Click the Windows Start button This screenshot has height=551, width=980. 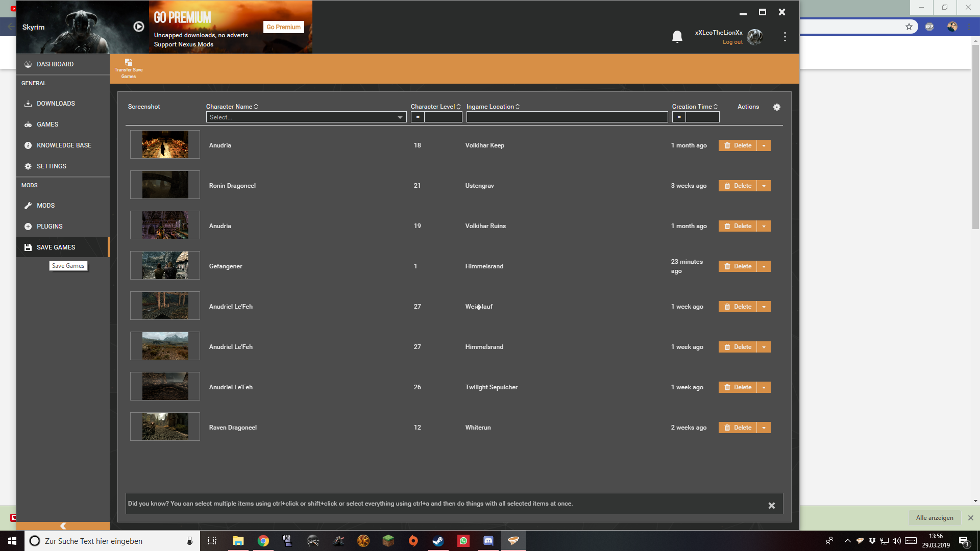click(x=12, y=541)
